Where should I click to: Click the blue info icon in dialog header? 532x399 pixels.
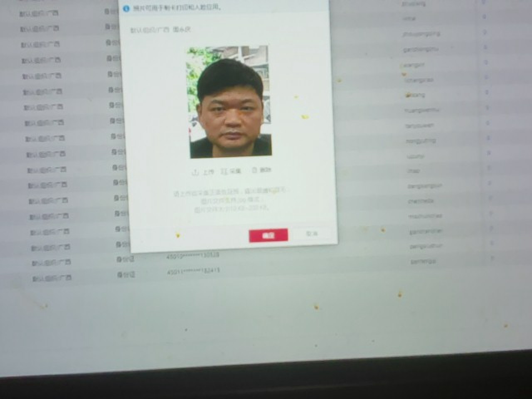126,8
